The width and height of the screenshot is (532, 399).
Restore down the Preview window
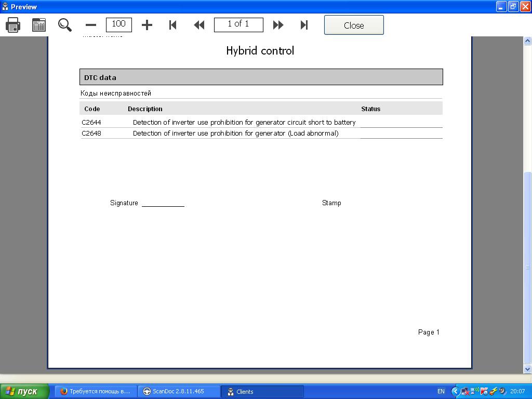pos(513,6)
